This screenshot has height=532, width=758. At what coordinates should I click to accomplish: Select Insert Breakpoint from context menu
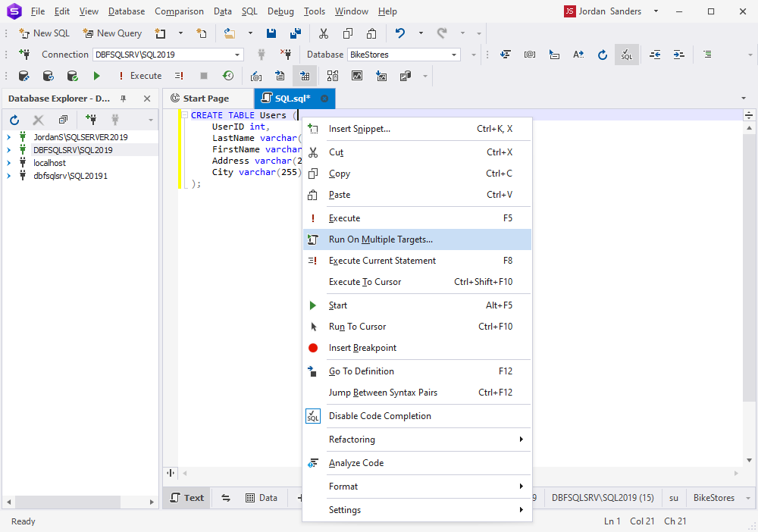[417, 348]
